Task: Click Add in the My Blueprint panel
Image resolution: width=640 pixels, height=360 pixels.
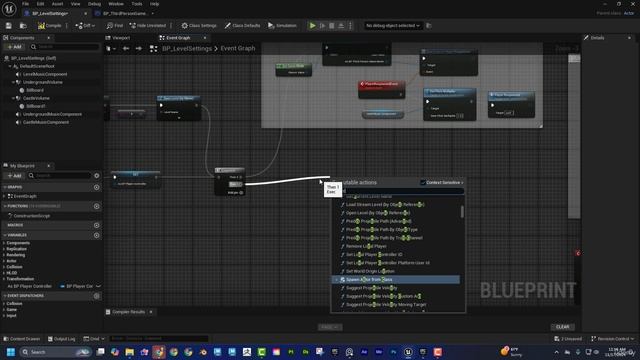Action: [15, 176]
